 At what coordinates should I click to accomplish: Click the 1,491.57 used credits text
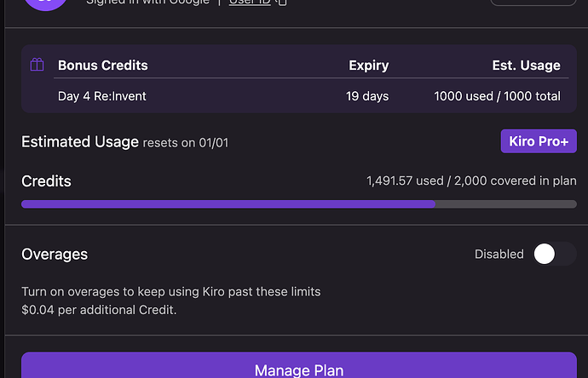(x=405, y=180)
